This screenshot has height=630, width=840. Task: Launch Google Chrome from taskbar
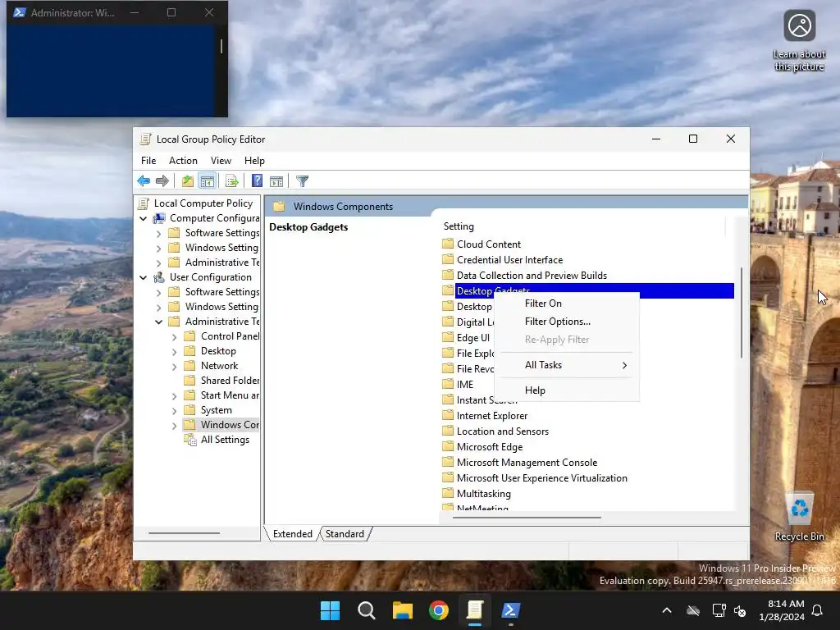click(x=439, y=610)
